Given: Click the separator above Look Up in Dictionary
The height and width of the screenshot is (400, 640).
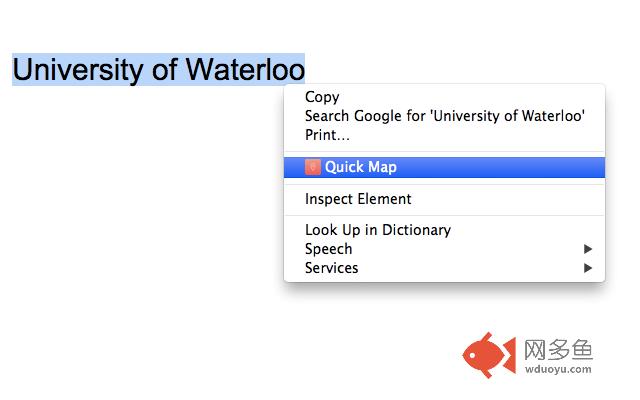Looking at the screenshot, I should point(444,215).
